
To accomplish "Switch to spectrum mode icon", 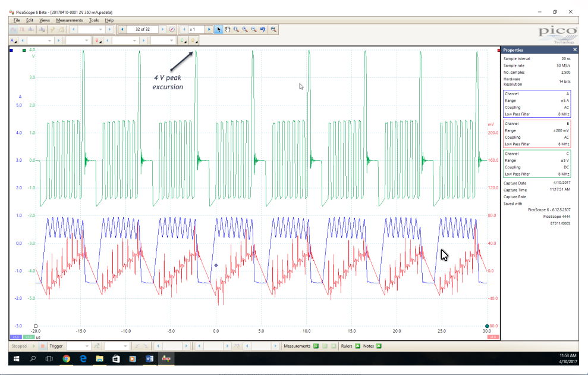I will (31, 29).
